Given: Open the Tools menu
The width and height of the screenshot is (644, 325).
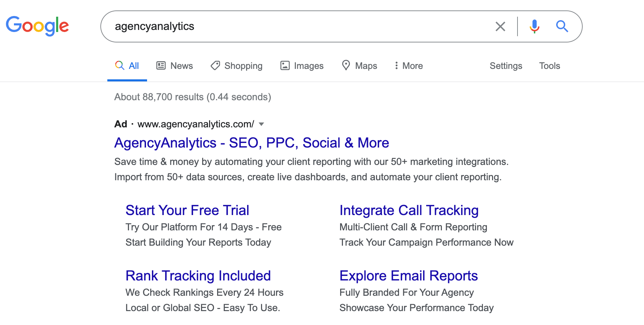Looking at the screenshot, I should point(550,66).
